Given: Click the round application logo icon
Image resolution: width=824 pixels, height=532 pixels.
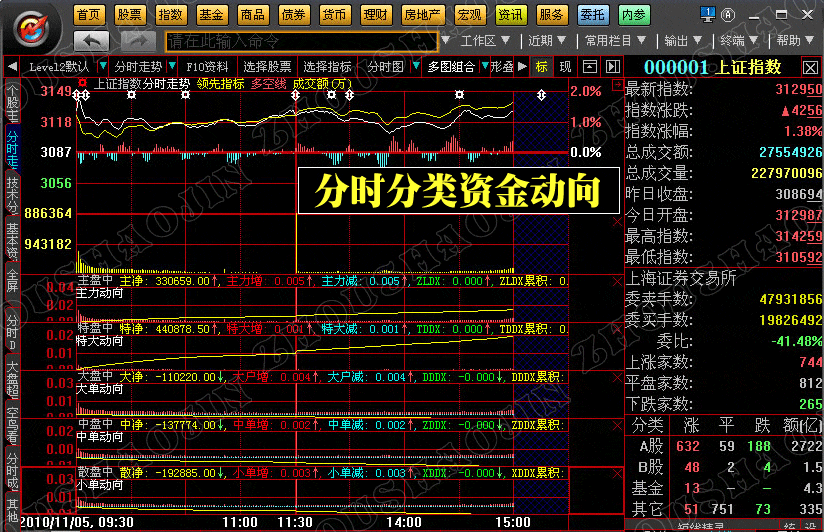Looking at the screenshot, I should click(31, 25).
